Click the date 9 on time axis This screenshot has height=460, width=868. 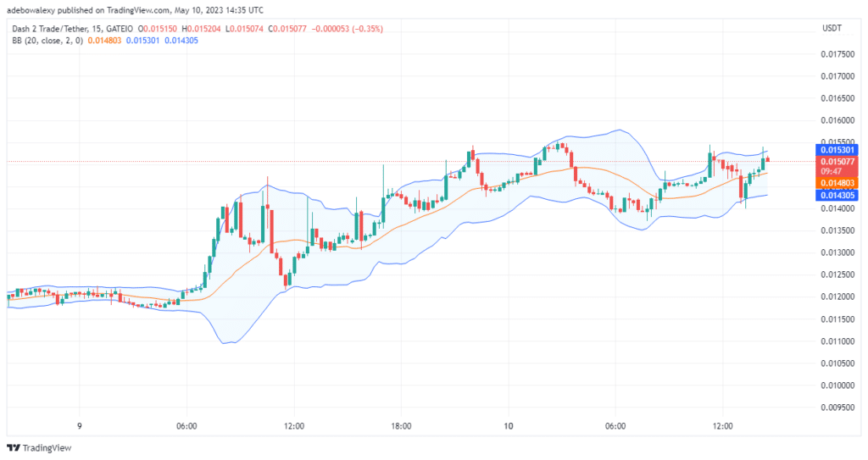coord(79,426)
